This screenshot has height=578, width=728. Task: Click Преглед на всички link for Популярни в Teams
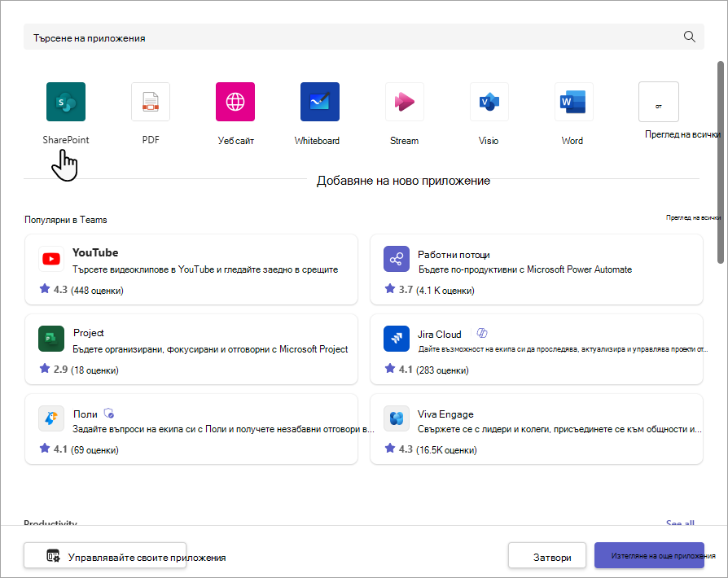(x=693, y=217)
